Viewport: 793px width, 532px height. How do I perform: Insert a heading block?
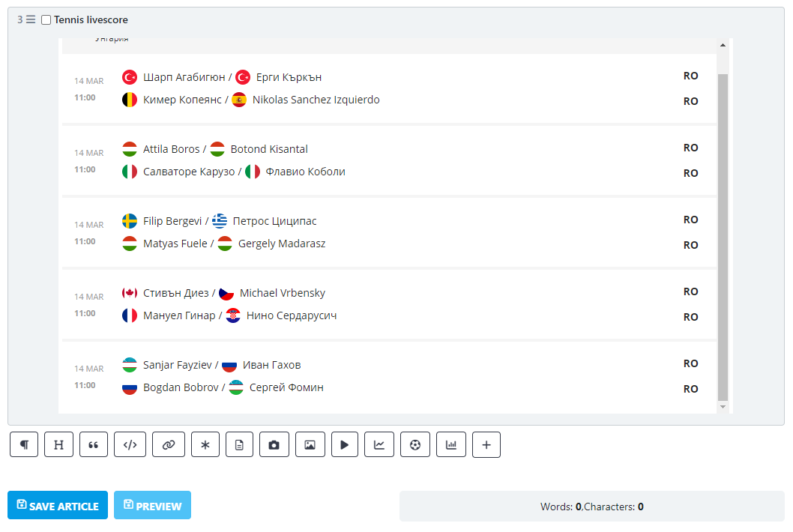pyautogui.click(x=58, y=444)
